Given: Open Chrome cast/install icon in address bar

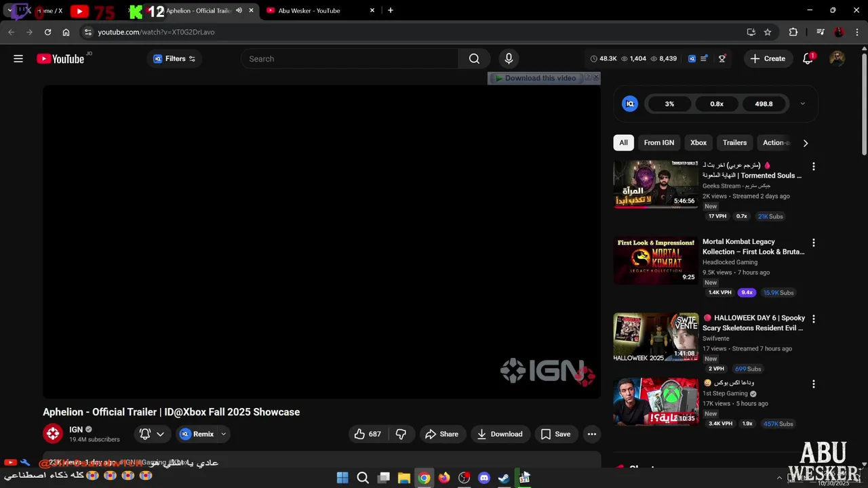Looking at the screenshot, I should click(x=751, y=32).
